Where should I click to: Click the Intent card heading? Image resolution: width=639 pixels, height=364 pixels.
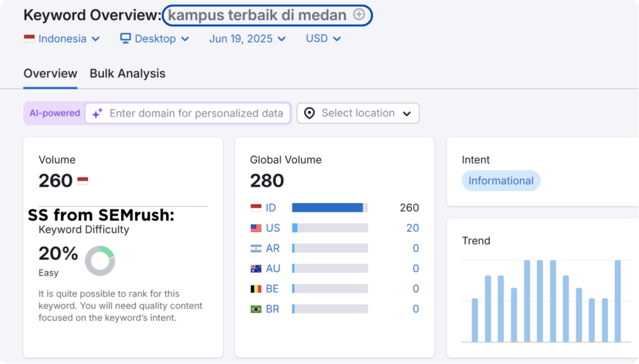point(476,160)
